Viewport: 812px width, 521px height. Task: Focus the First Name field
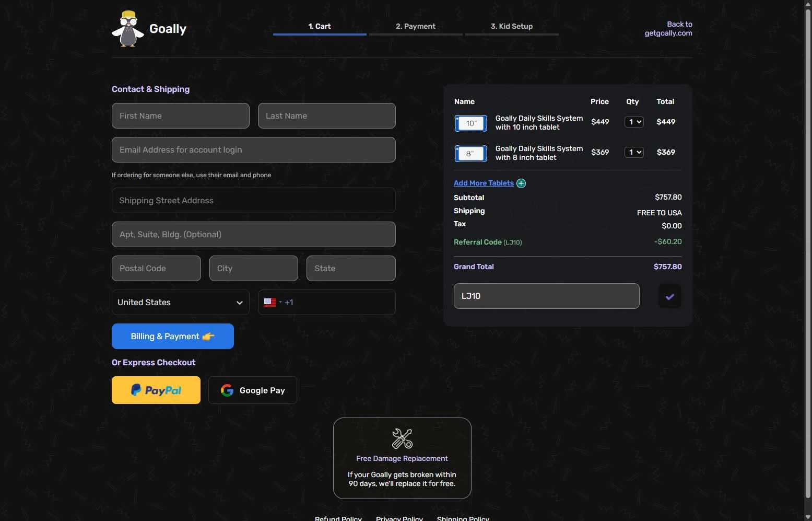[181, 116]
